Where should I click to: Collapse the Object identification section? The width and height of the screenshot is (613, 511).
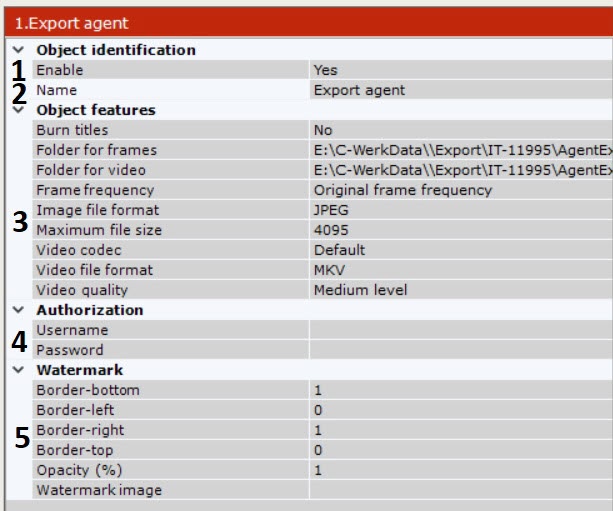17,49
